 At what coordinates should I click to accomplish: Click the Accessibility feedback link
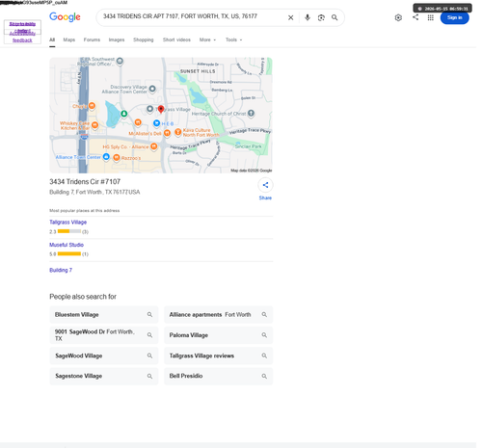click(x=22, y=37)
